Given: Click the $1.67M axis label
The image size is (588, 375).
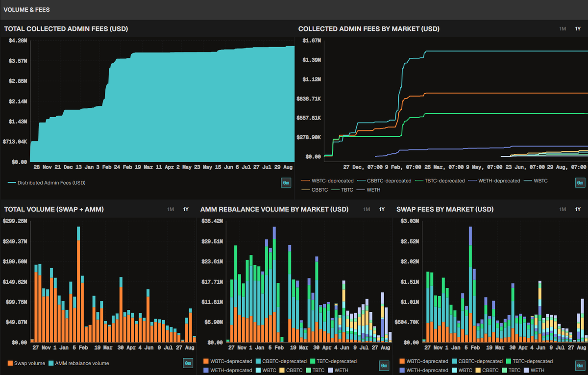Looking at the screenshot, I should pos(312,41).
